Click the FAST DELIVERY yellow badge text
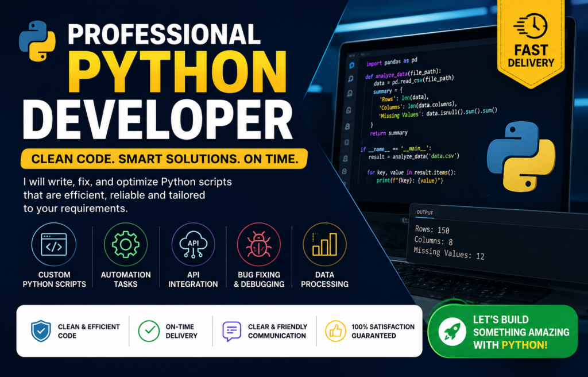Screen dimensions: 588x377 [531, 56]
